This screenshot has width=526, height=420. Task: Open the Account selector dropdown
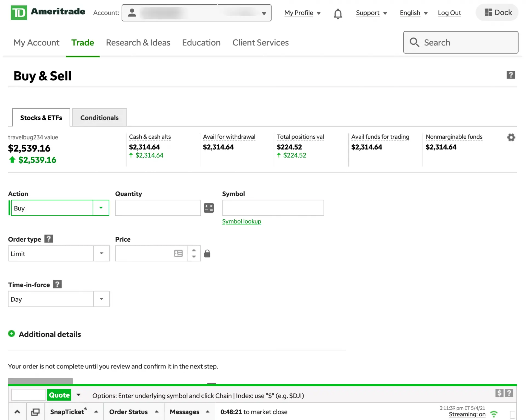196,13
